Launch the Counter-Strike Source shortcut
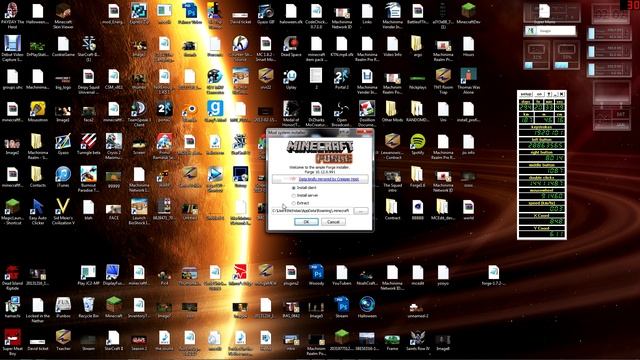Viewport: 640px width, 360px height. (240, 48)
